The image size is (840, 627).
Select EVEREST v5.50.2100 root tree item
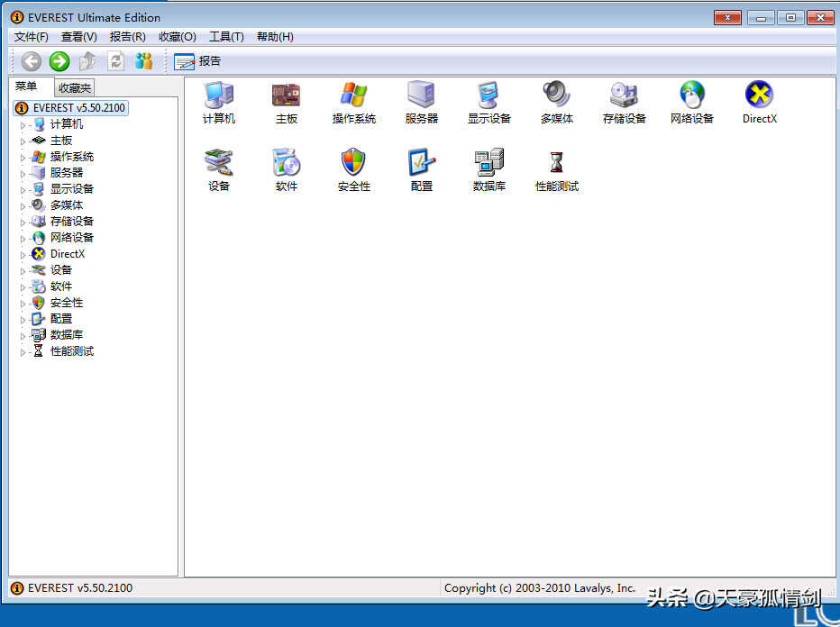(70, 107)
